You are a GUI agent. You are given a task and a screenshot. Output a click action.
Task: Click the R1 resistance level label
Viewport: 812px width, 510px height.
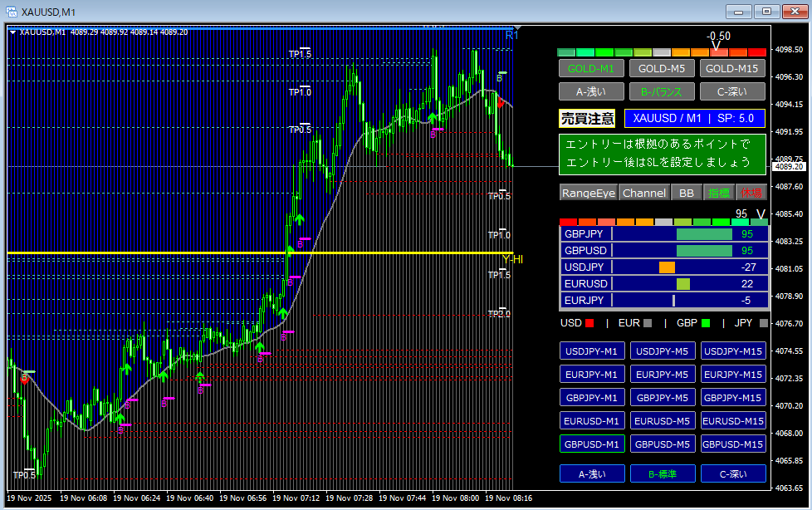pos(511,36)
